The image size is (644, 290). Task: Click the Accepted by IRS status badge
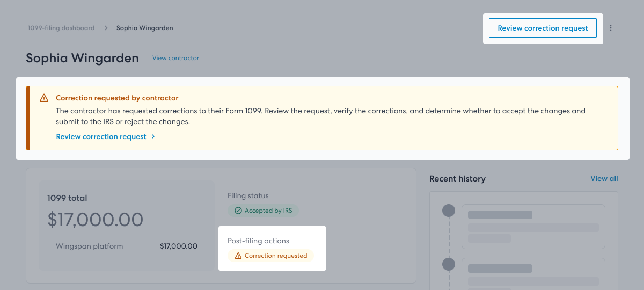click(263, 211)
